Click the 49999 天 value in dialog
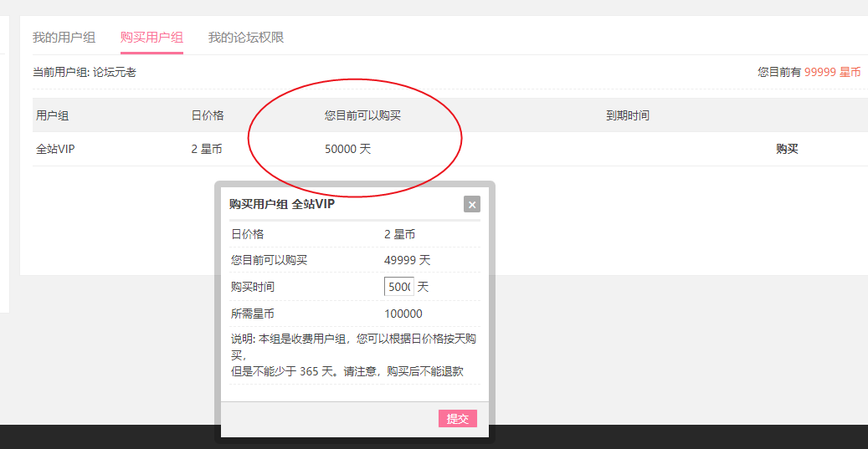 [x=407, y=260]
